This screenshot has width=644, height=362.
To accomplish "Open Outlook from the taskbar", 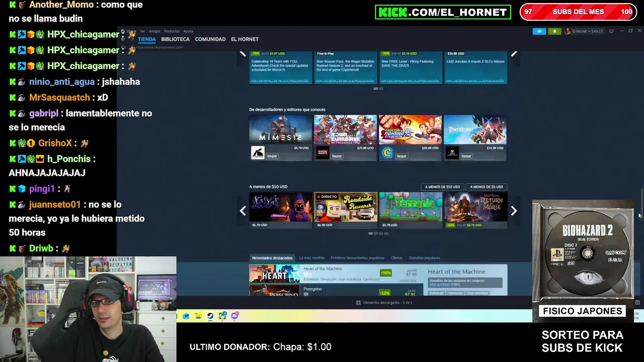I will pos(186,316).
